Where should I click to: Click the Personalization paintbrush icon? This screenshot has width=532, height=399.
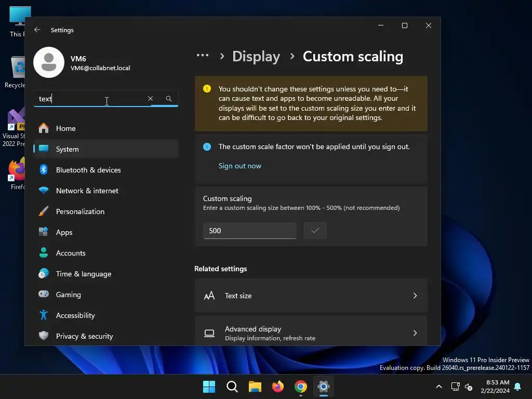point(44,211)
